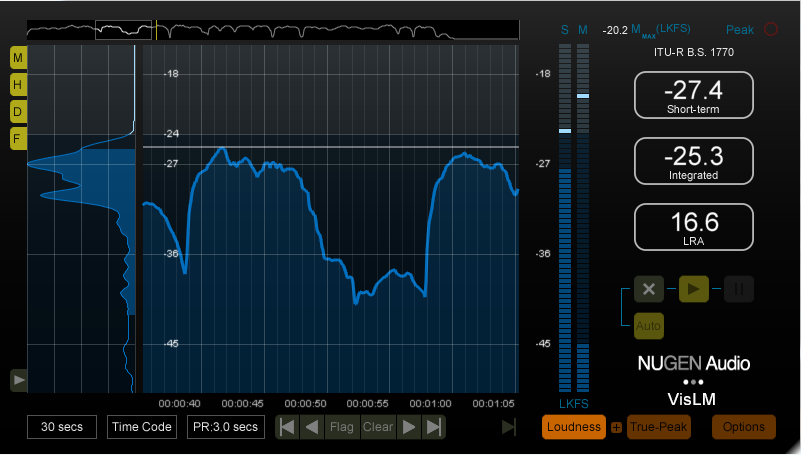
Task: Jump to the start of history
Action: pos(287,427)
